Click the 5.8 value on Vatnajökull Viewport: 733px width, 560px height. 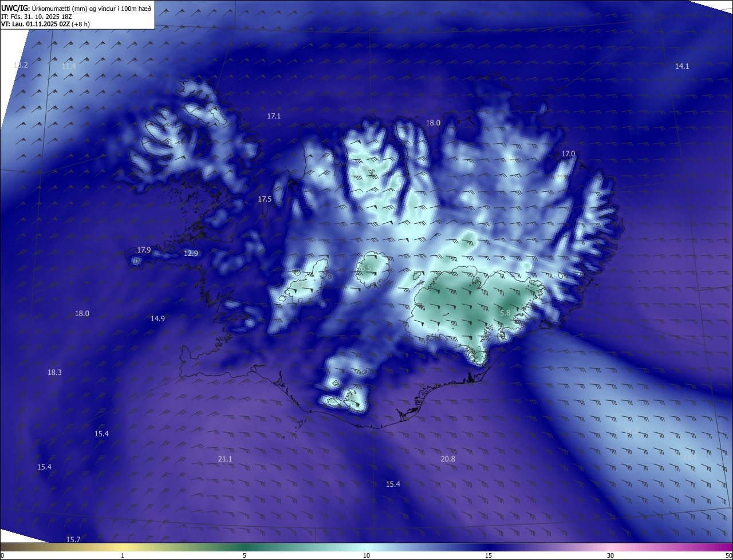(x=505, y=313)
